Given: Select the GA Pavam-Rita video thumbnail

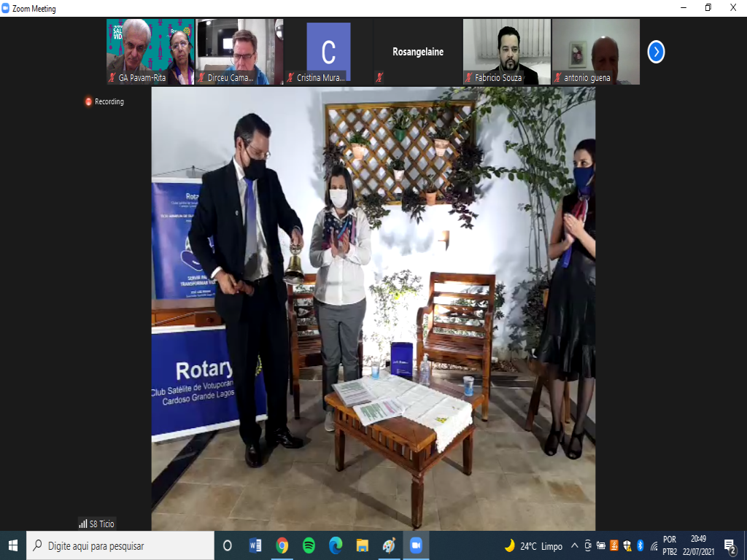Looking at the screenshot, I should 150,51.
